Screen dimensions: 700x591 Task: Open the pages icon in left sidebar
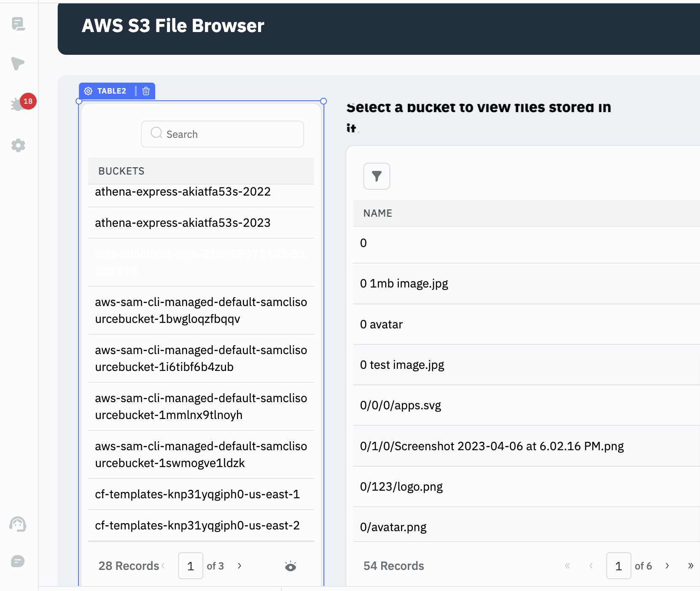tap(18, 24)
